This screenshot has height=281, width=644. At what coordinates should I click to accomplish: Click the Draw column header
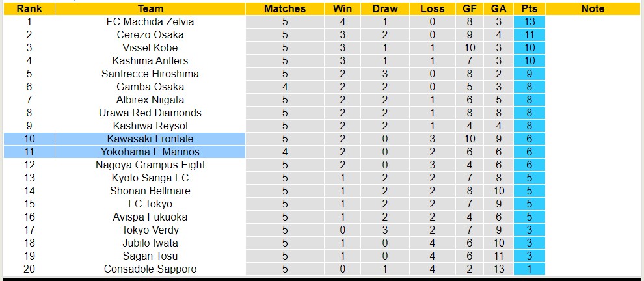pos(385,8)
